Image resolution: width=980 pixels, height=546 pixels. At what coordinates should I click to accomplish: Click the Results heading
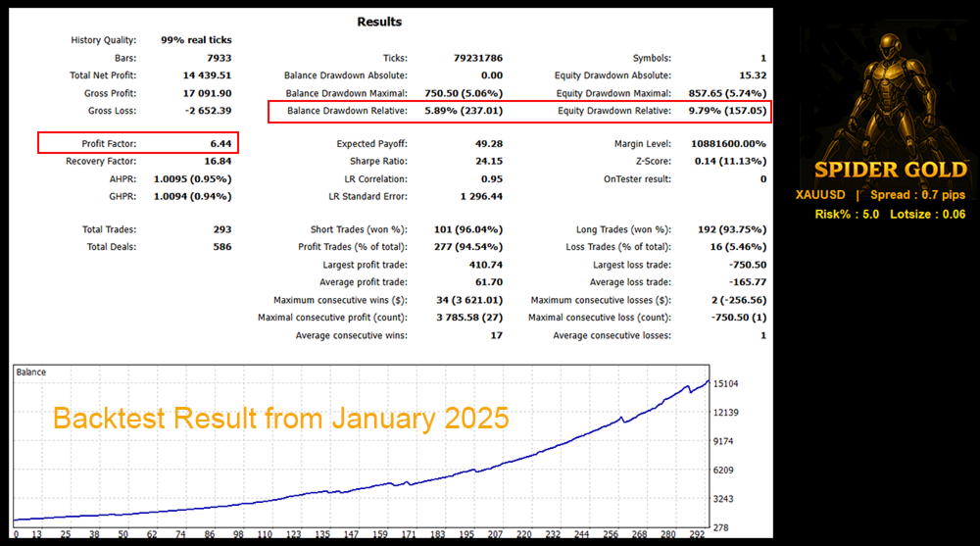click(x=378, y=22)
